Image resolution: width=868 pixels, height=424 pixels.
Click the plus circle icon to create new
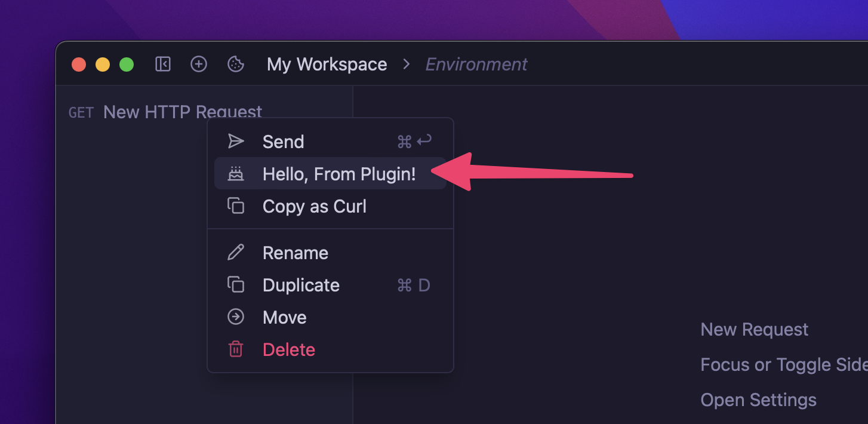tap(199, 64)
